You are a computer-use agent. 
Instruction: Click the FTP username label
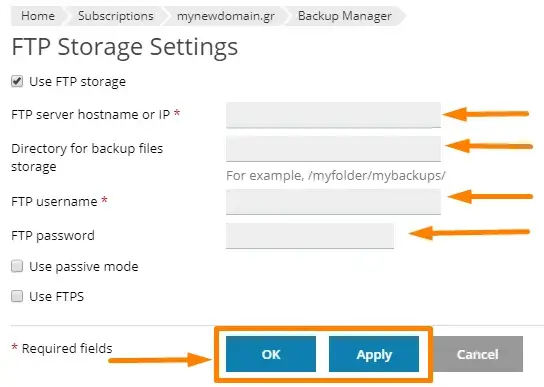(59, 201)
